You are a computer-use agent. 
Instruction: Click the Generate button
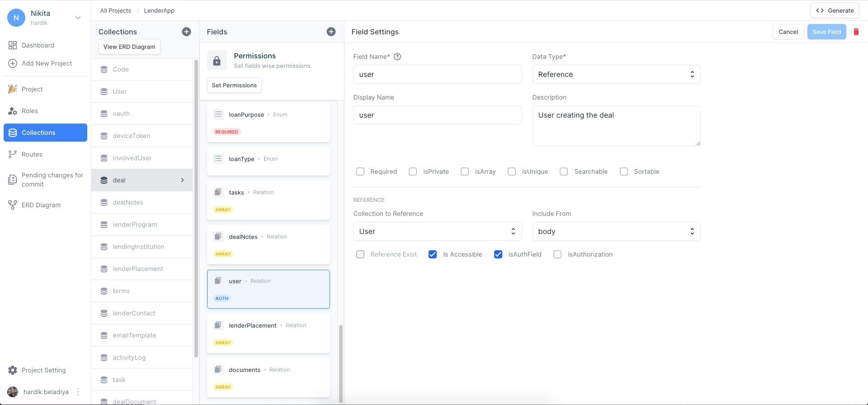[835, 10]
